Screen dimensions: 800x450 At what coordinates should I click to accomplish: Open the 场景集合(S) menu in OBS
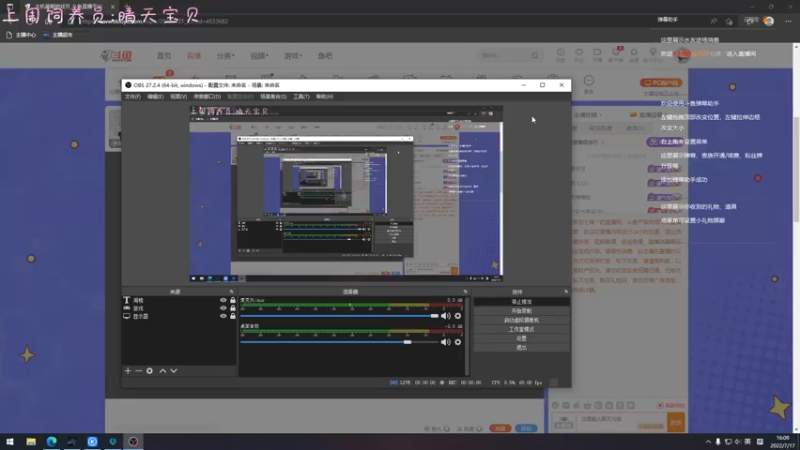(273, 96)
